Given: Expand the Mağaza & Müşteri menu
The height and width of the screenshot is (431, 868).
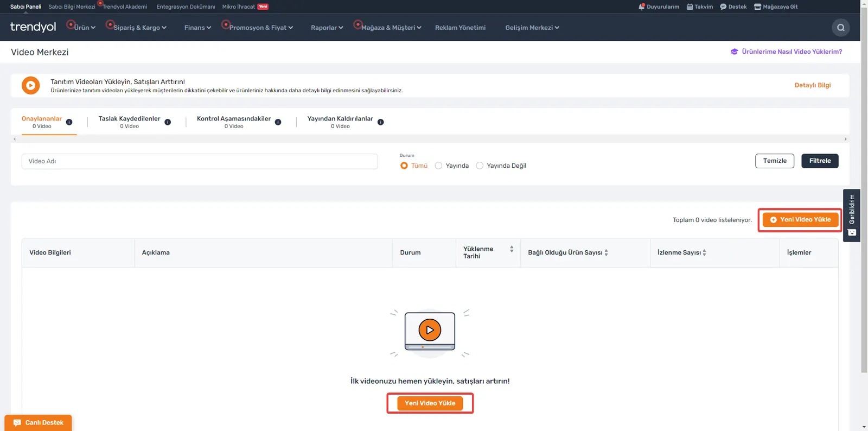Looking at the screenshot, I should point(391,28).
